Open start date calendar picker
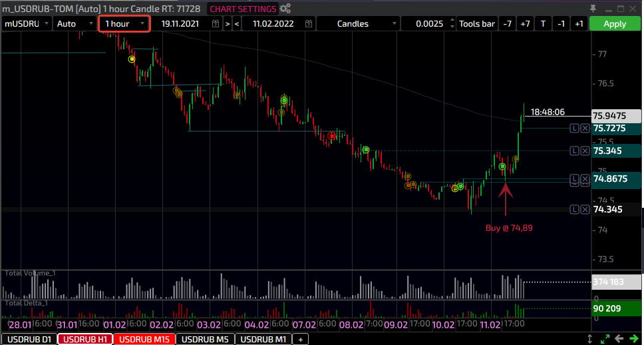644x345 pixels. (x=215, y=24)
